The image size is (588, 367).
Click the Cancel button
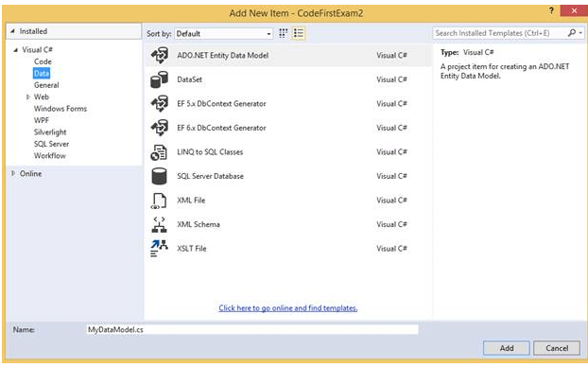(557, 348)
